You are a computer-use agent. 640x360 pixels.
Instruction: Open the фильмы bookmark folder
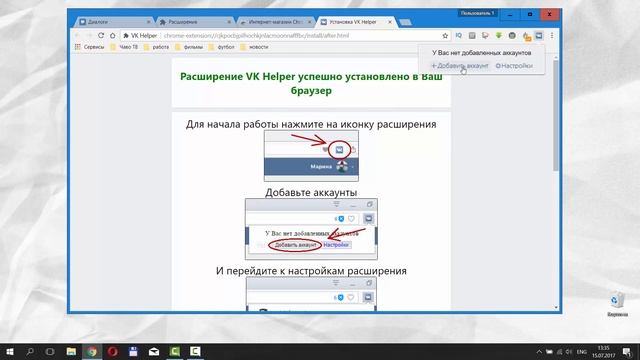189,47
